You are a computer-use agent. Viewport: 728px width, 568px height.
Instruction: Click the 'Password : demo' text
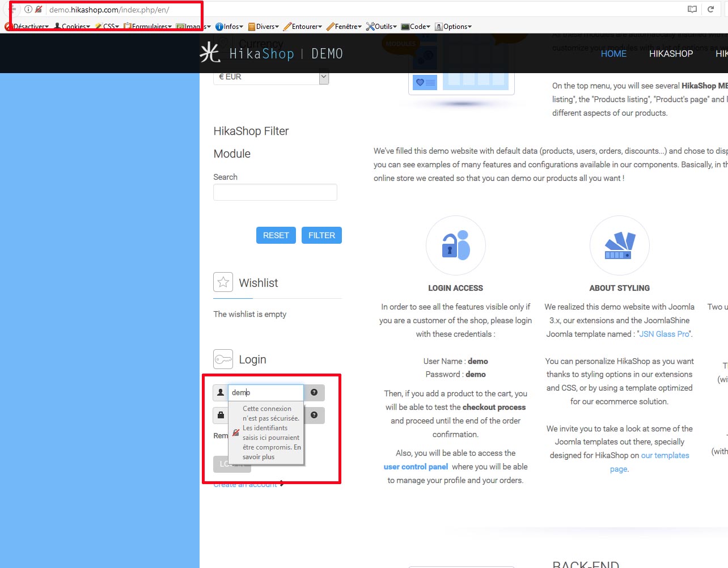(456, 374)
